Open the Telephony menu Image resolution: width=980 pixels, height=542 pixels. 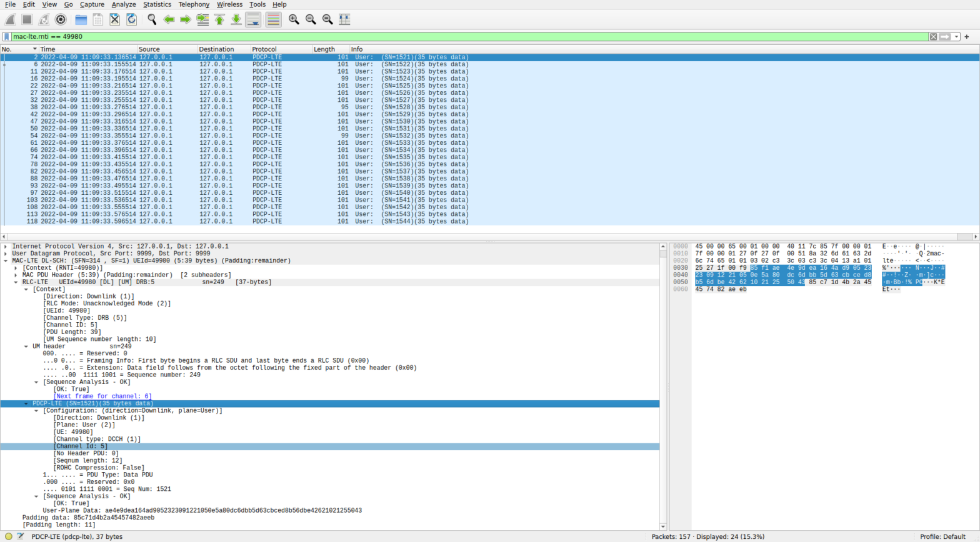[x=194, y=4]
